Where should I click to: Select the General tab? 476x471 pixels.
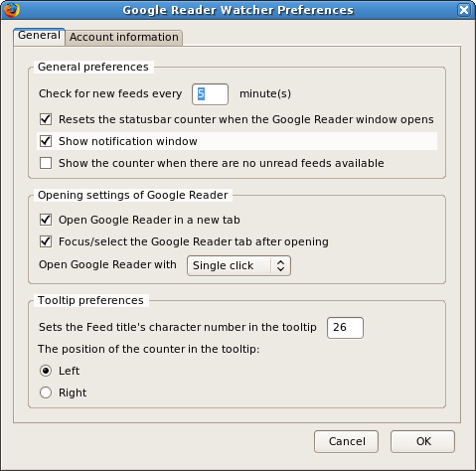coord(39,36)
